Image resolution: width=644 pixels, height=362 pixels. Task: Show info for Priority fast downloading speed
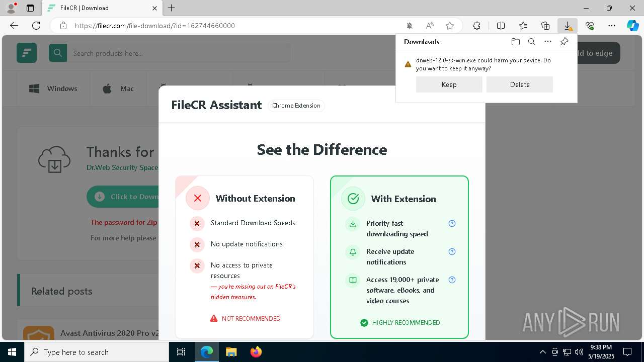tap(452, 223)
